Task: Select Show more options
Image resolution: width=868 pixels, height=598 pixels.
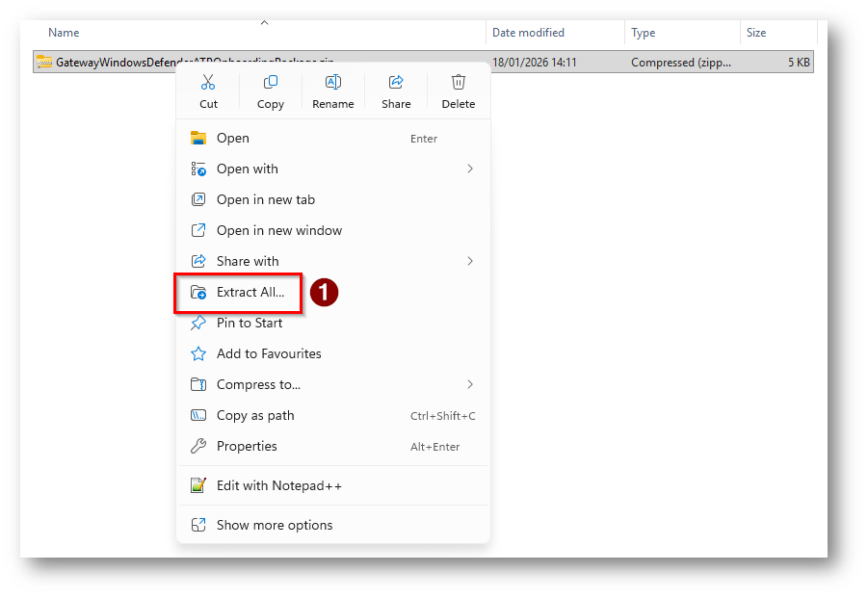Action: 274,526
